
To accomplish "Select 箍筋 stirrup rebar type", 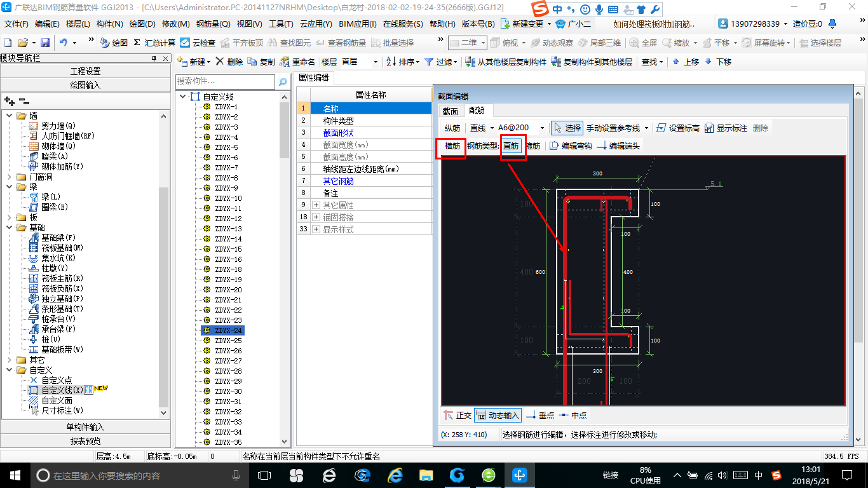I will [x=532, y=146].
